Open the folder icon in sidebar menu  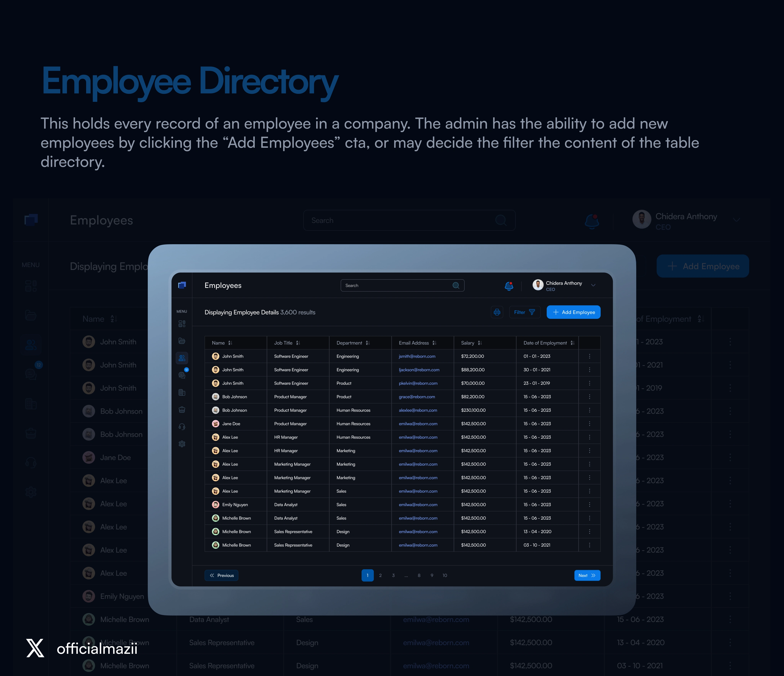182,341
